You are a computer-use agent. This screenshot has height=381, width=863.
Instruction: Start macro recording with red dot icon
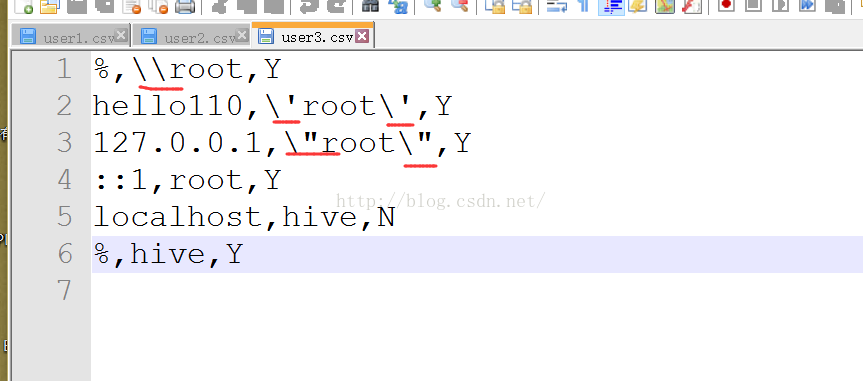727,6
